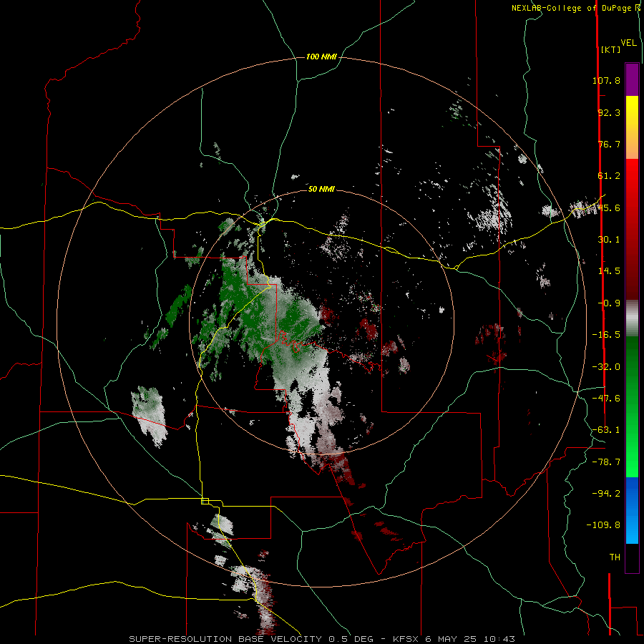The image size is (644, 644).
Task: Pick the yellow segment of the velocity color bar
Action: (x=632, y=127)
